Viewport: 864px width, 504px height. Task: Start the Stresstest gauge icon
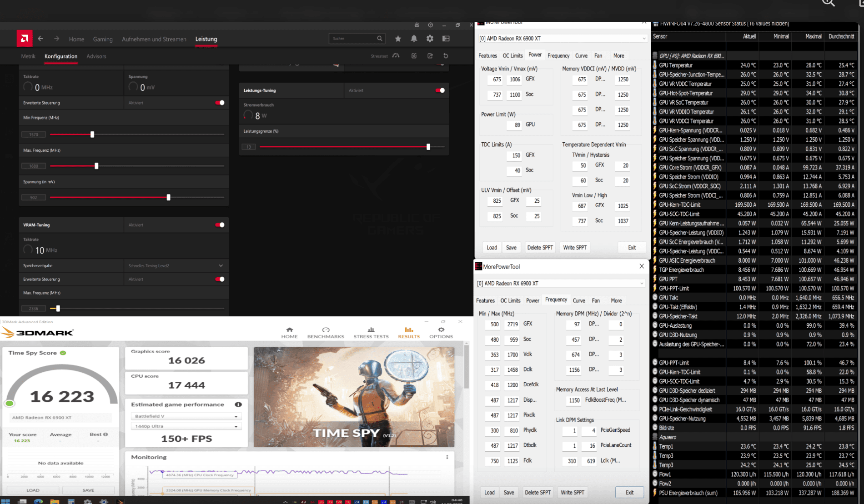[396, 56]
